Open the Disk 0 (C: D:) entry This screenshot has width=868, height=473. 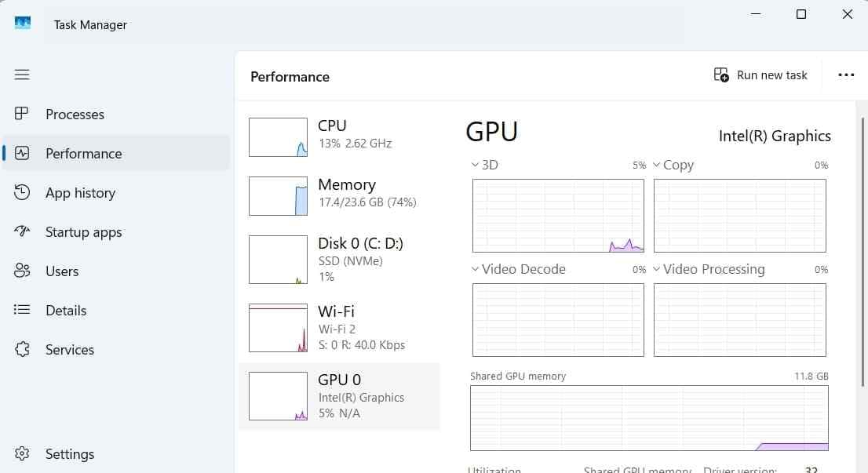339,260
